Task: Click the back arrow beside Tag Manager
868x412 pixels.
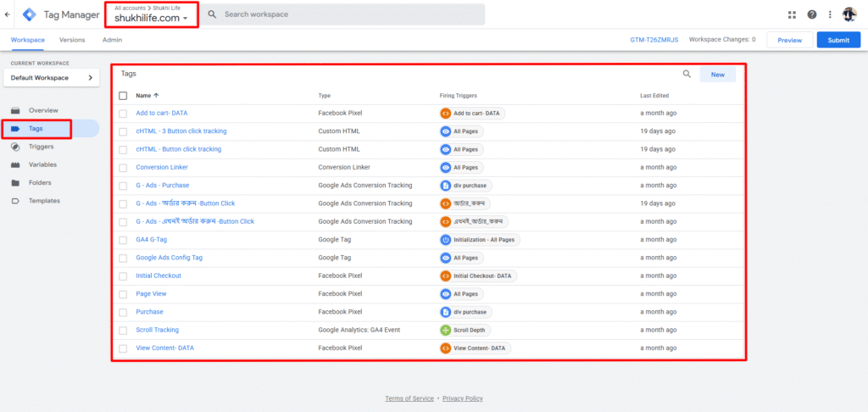Action: 7,14
